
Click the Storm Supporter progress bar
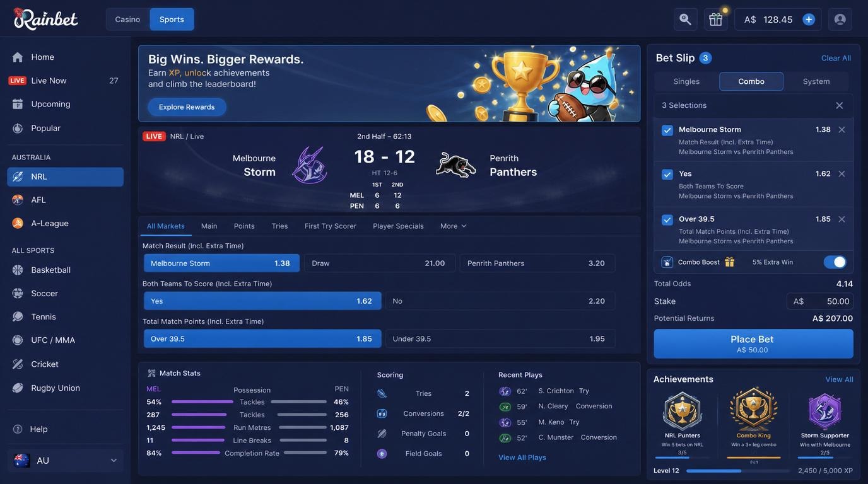(824, 458)
